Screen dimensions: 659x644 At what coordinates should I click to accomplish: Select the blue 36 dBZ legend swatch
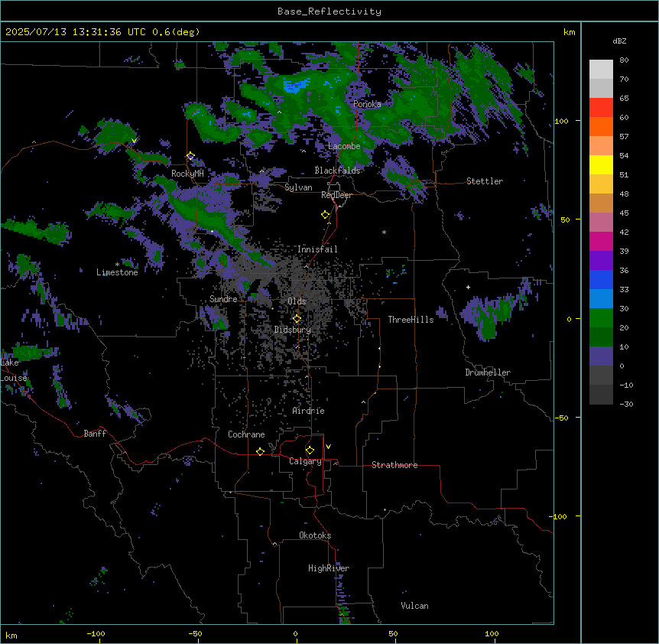(x=601, y=279)
